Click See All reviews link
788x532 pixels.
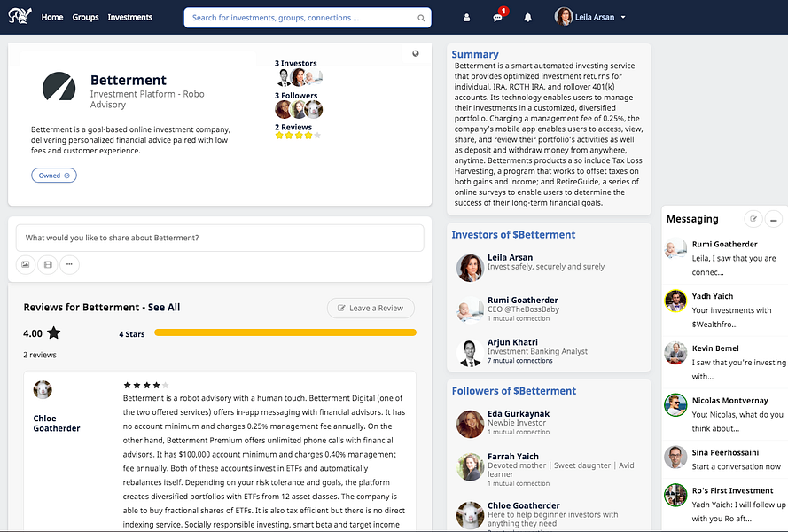pos(164,308)
